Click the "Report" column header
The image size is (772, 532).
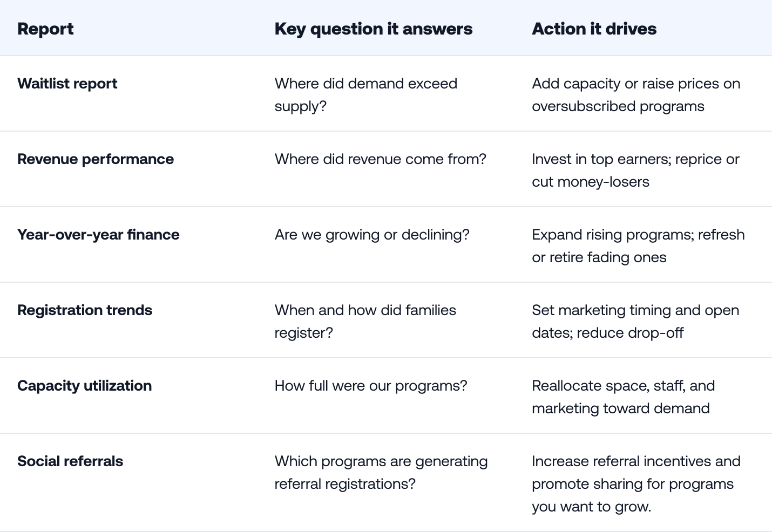(45, 29)
